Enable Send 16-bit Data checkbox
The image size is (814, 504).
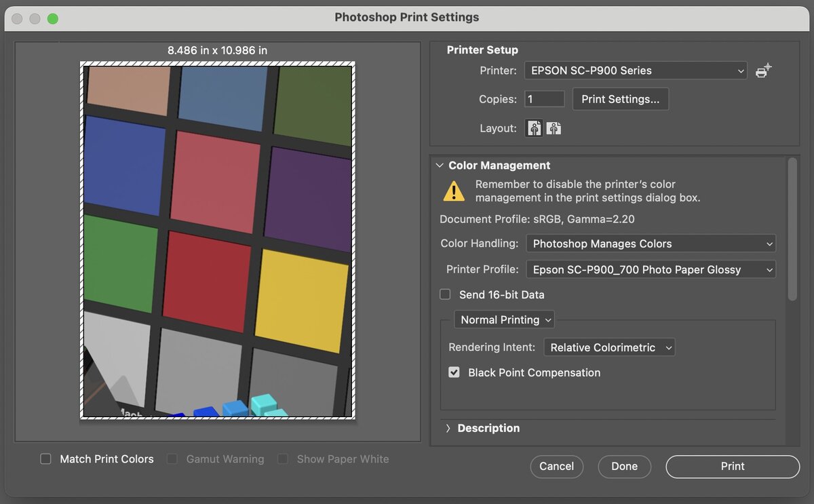[x=446, y=294]
